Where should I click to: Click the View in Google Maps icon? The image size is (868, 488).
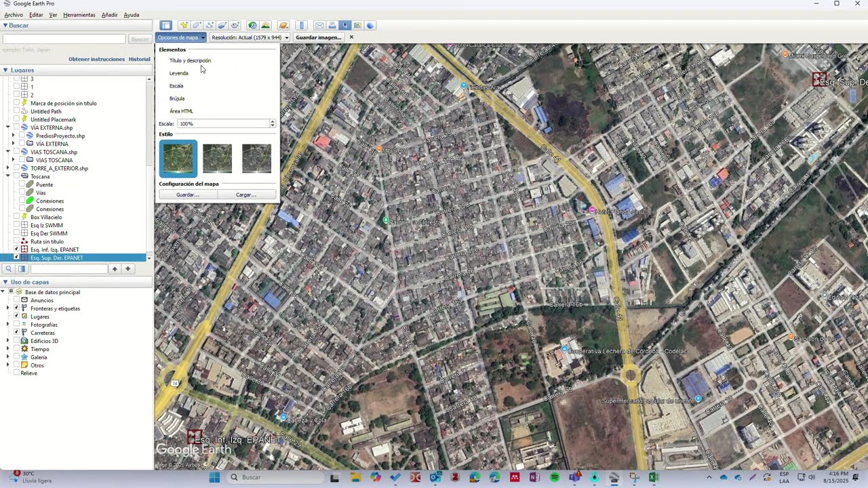(x=357, y=26)
